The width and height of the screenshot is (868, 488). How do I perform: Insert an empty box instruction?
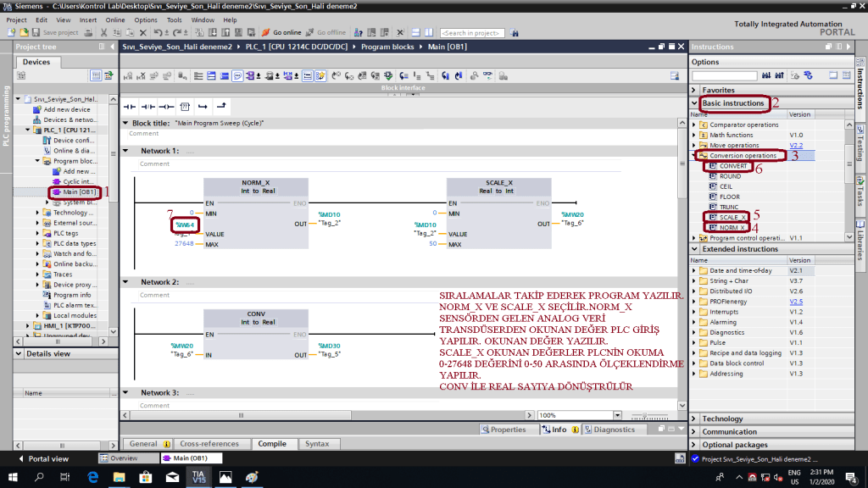pos(185,107)
